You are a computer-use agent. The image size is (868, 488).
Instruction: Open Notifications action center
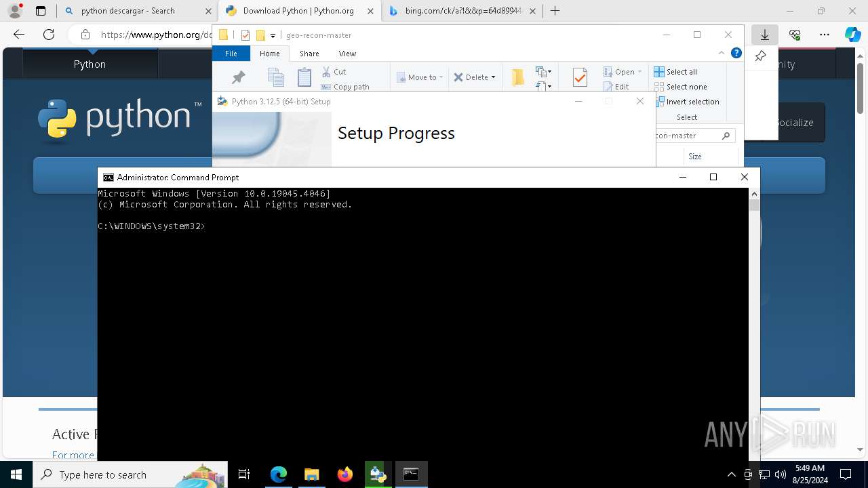click(x=846, y=474)
